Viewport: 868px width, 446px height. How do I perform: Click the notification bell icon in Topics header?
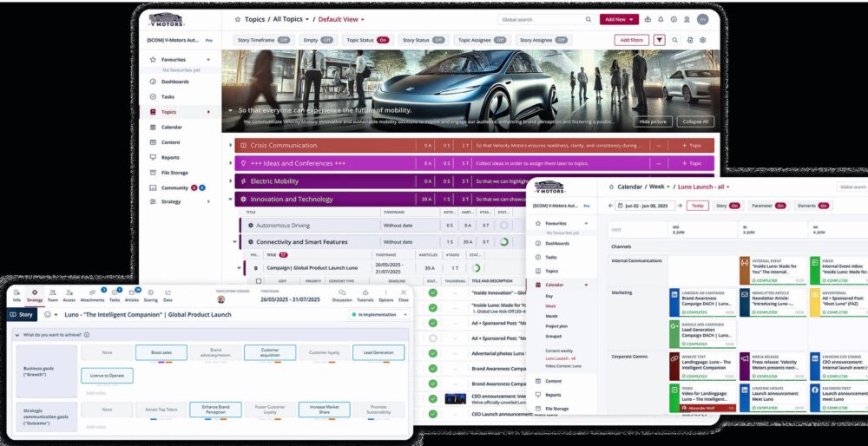pyautogui.click(x=661, y=19)
